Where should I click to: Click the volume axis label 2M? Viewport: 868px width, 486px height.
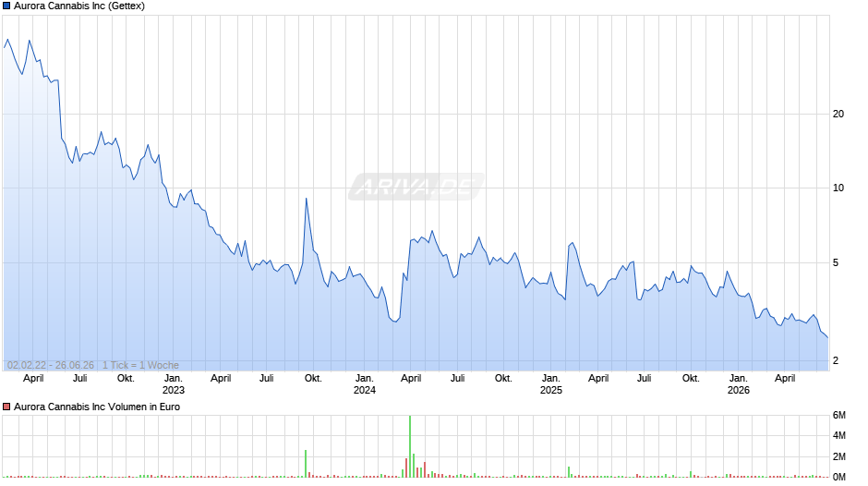[x=839, y=456]
